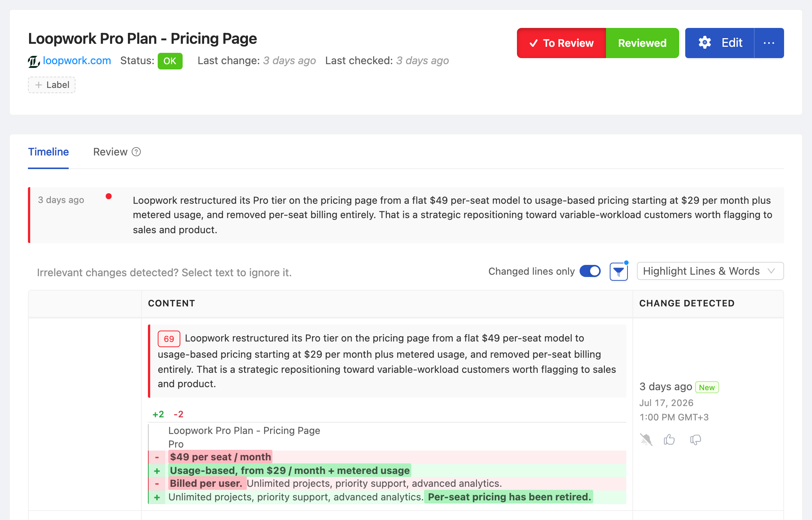Click the timeline summary '3 days ago' entry
This screenshot has height=520, width=812.
pos(61,200)
